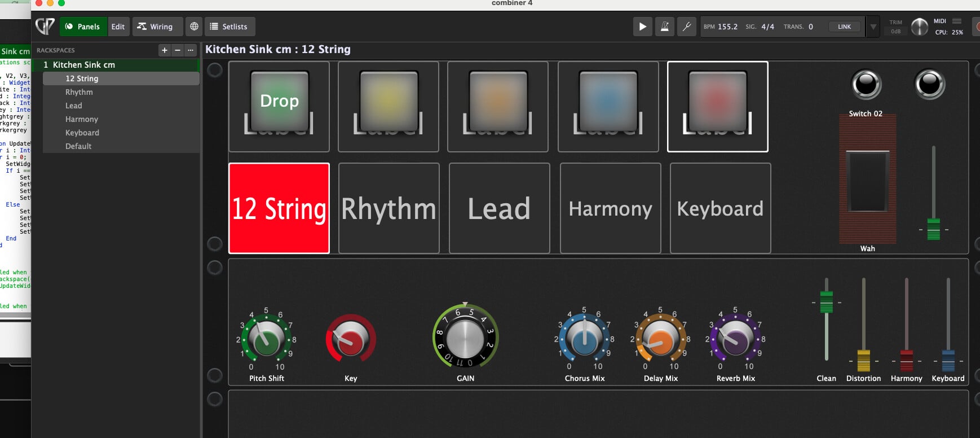This screenshot has height=438, width=980.
Task: Open the Setlists view
Action: coord(229,27)
